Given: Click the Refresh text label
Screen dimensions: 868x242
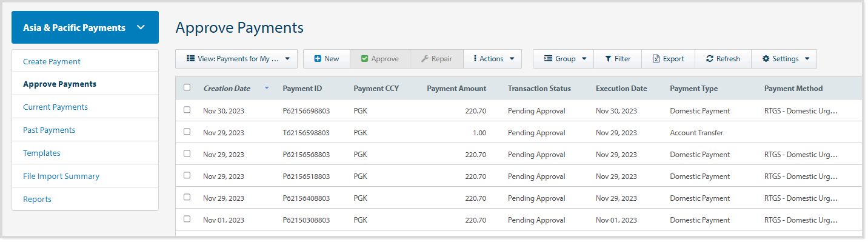Looking at the screenshot, I should point(728,59).
